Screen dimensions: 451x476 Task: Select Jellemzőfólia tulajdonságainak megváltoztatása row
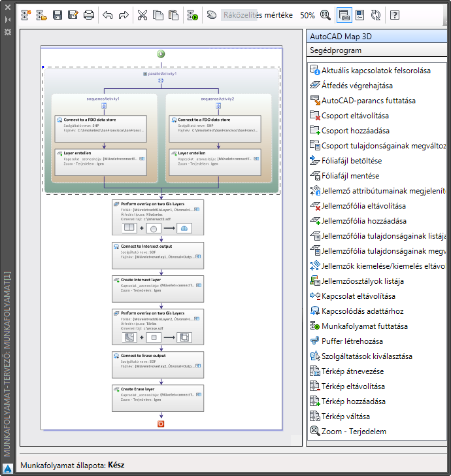point(377,251)
